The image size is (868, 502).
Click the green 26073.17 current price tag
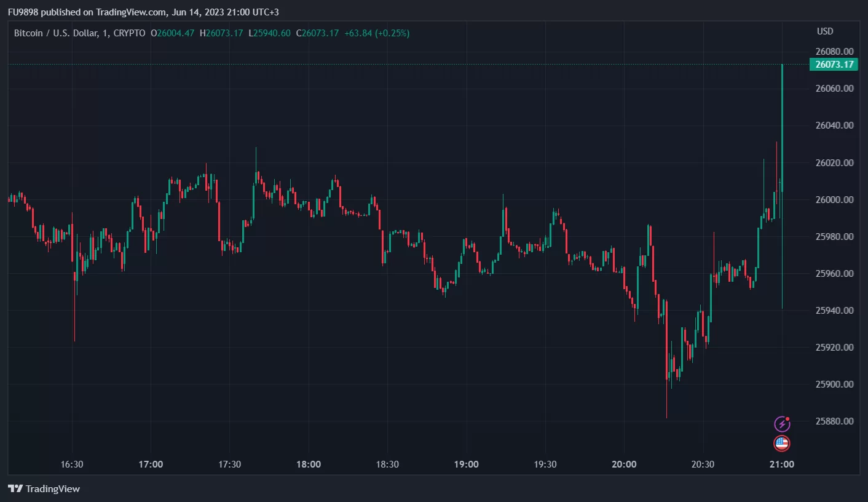pos(834,65)
